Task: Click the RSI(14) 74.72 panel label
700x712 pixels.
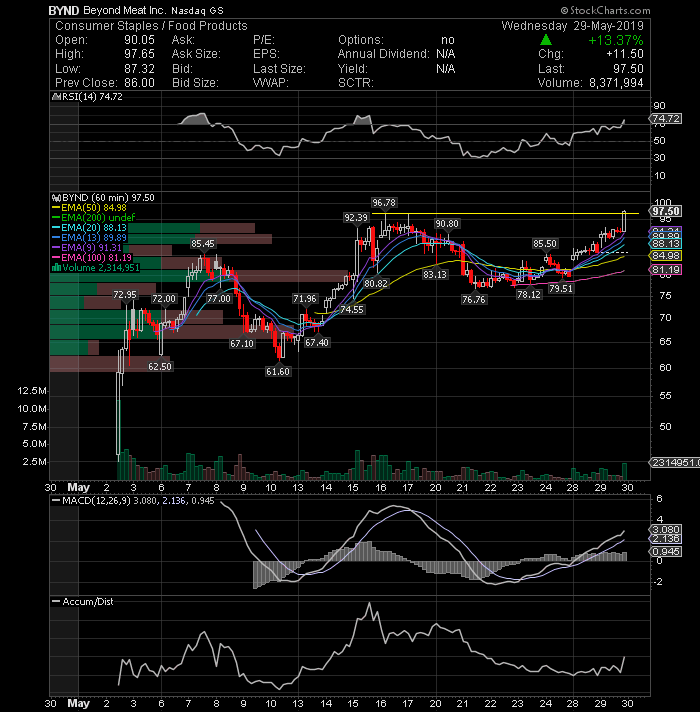Action: coord(92,97)
